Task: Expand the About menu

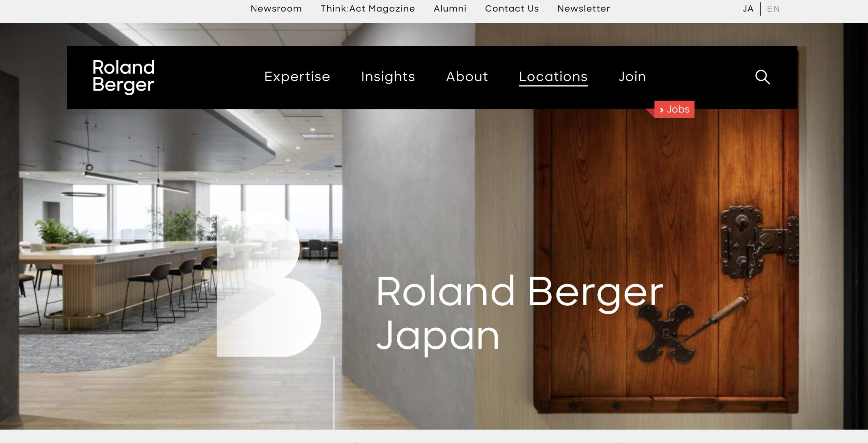Action: [467, 77]
